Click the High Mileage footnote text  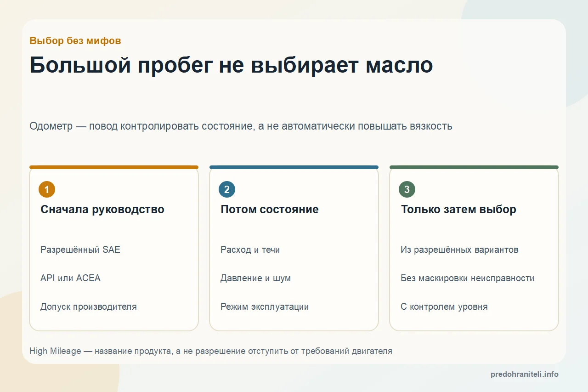pyautogui.click(x=211, y=351)
